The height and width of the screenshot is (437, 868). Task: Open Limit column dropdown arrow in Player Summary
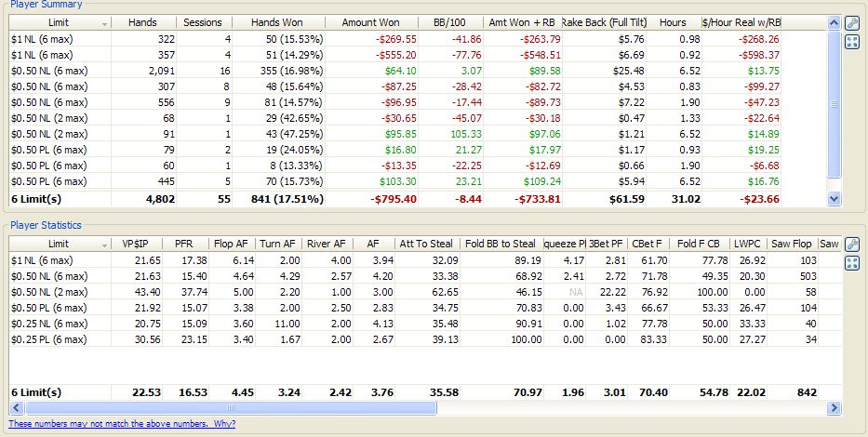(x=104, y=24)
